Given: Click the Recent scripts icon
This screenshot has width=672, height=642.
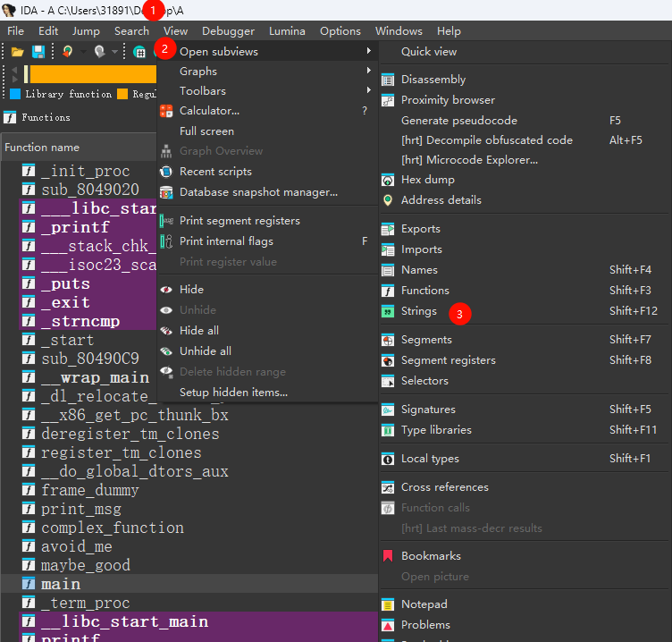Looking at the screenshot, I should coord(166,172).
